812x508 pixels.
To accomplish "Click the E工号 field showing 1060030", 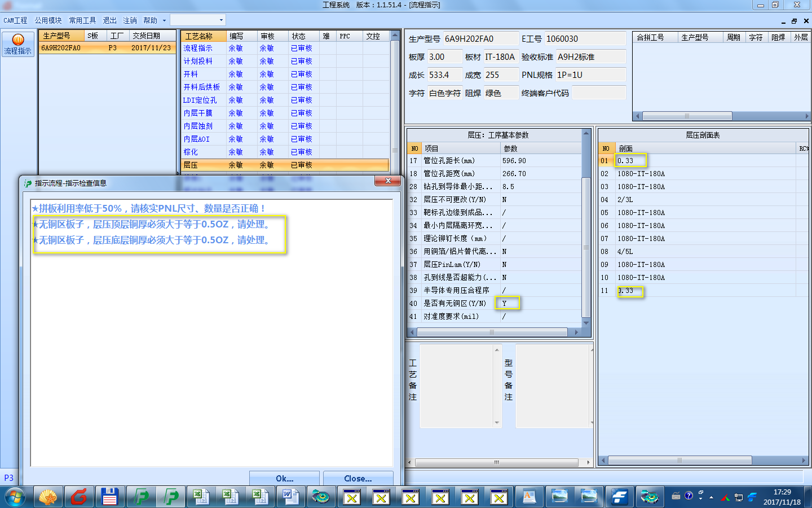I will pos(585,39).
